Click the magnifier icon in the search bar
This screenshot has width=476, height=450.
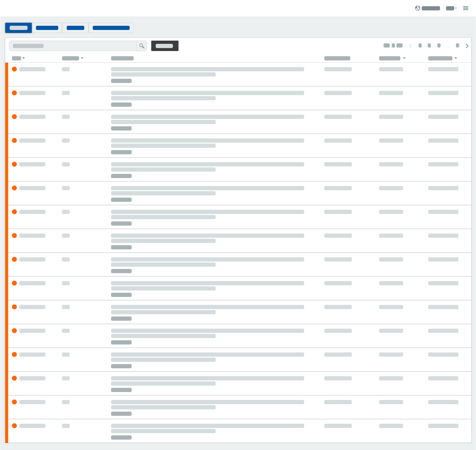[142, 46]
